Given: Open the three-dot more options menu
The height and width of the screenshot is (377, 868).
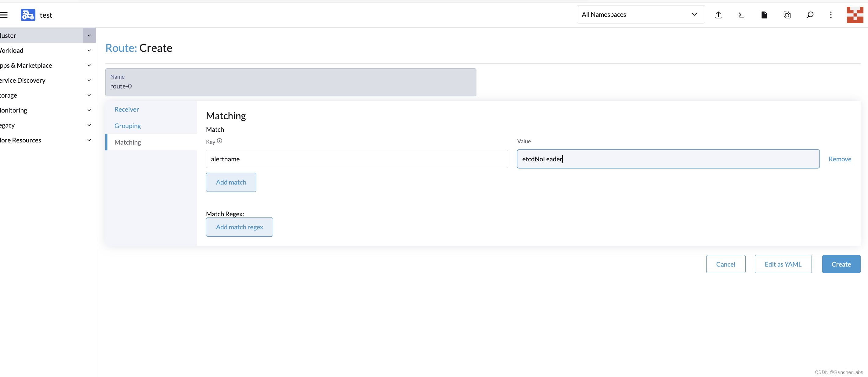Looking at the screenshot, I should pyautogui.click(x=830, y=15).
